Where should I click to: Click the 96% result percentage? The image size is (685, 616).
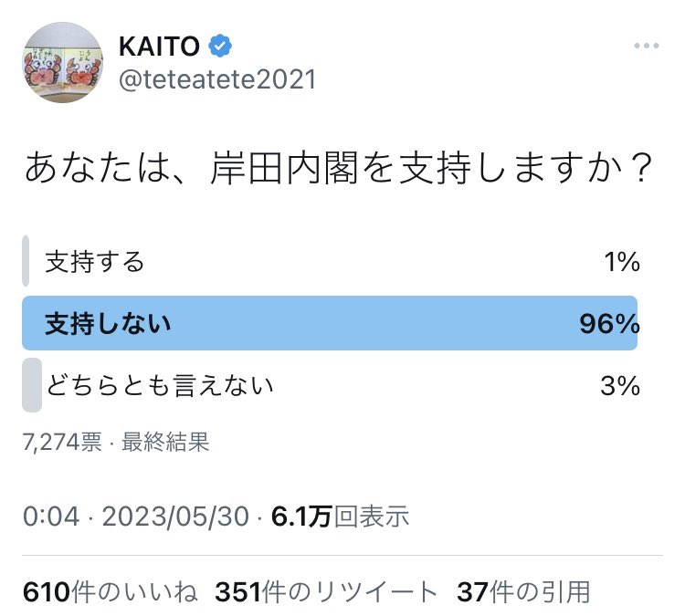point(609,323)
